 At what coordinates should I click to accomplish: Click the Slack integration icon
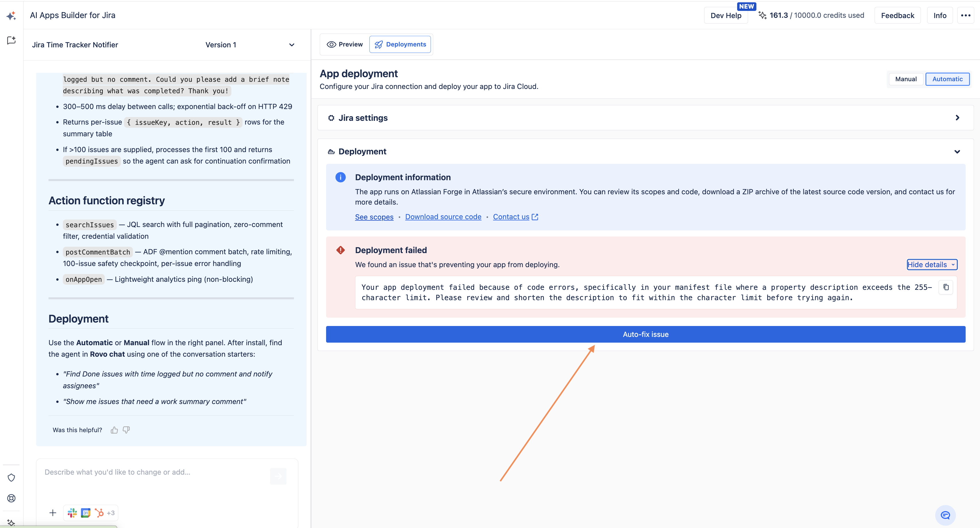[x=72, y=513]
